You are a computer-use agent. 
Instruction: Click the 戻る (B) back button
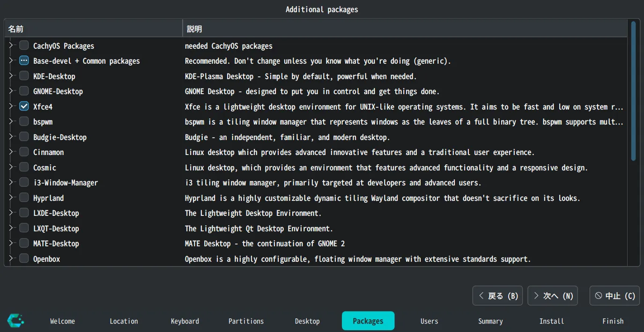point(497,296)
